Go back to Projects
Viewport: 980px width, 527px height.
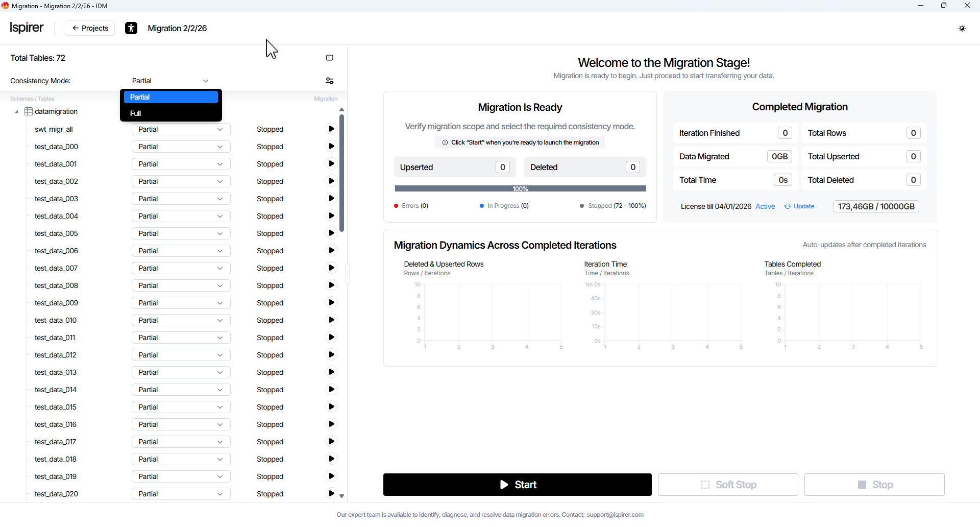point(90,28)
